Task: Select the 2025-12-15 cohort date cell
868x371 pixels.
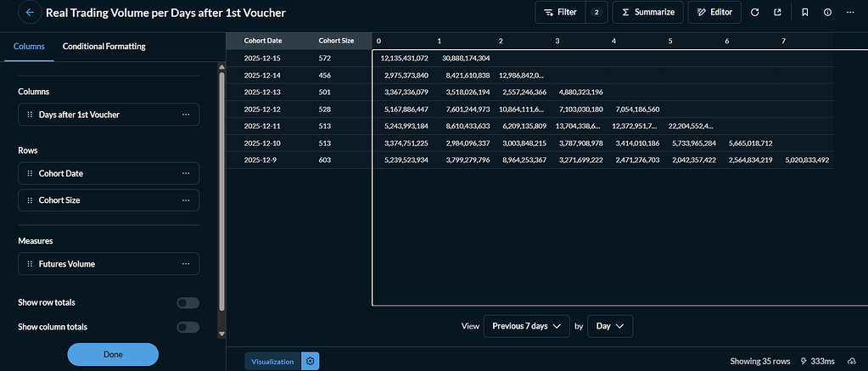Action: [262, 58]
